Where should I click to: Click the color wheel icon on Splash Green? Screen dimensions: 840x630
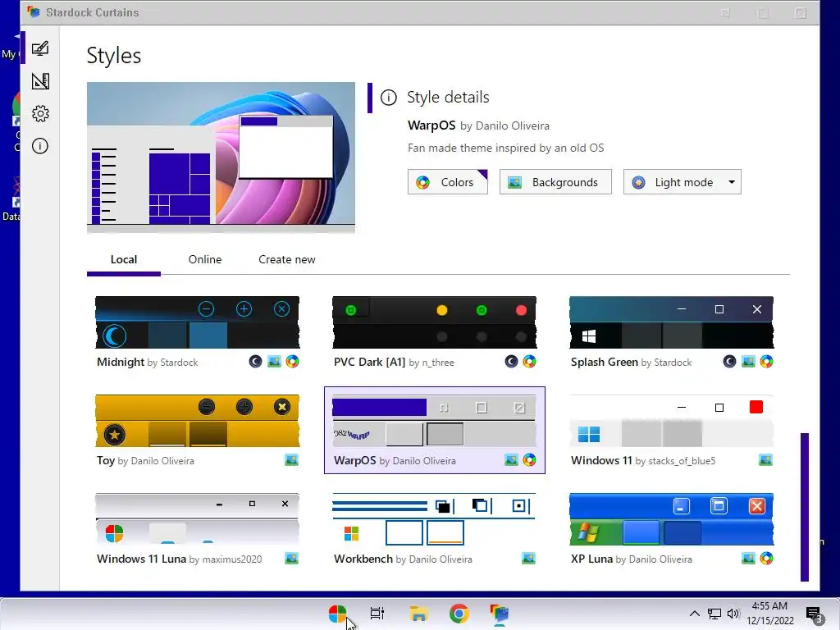767,362
